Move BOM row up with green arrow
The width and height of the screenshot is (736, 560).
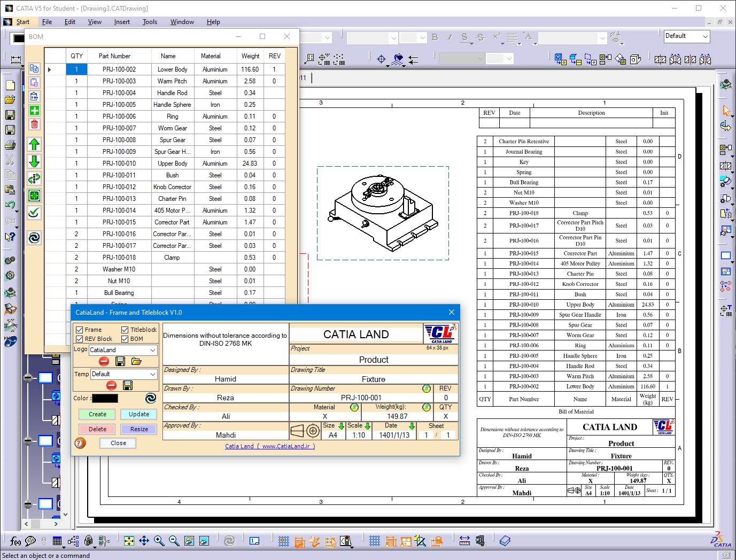tap(34, 144)
